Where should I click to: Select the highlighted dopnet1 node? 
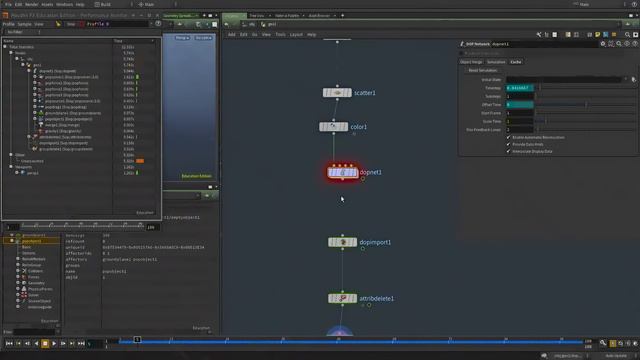[x=342, y=173]
